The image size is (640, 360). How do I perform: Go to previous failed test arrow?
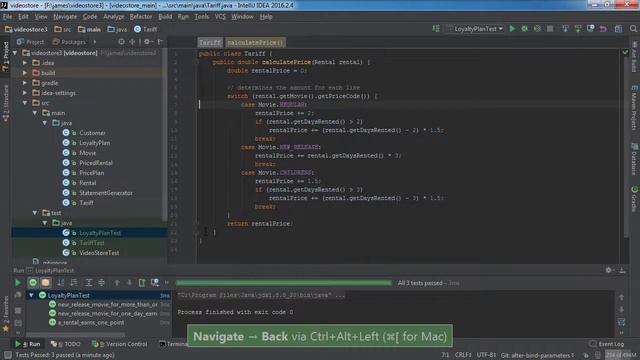pyautogui.click(x=117, y=282)
